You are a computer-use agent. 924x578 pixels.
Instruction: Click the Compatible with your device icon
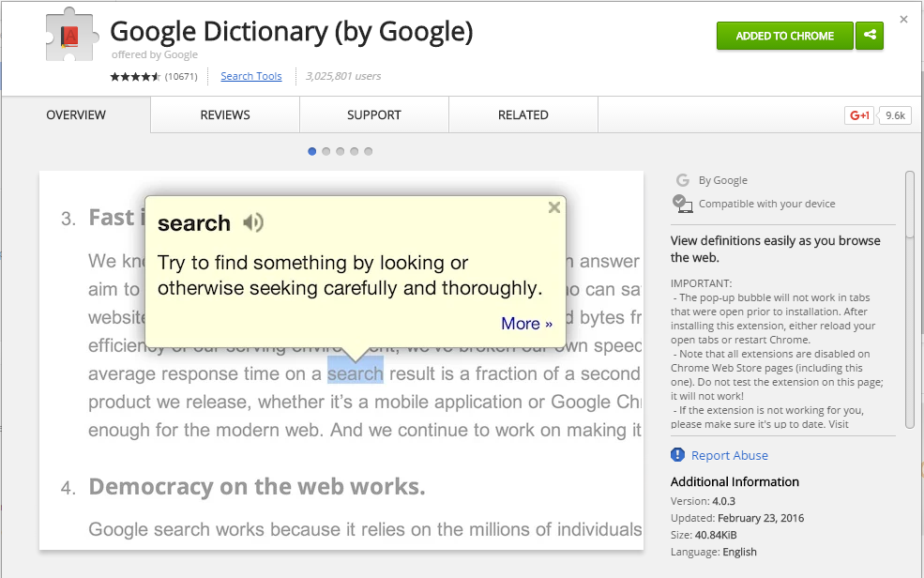[x=682, y=204]
